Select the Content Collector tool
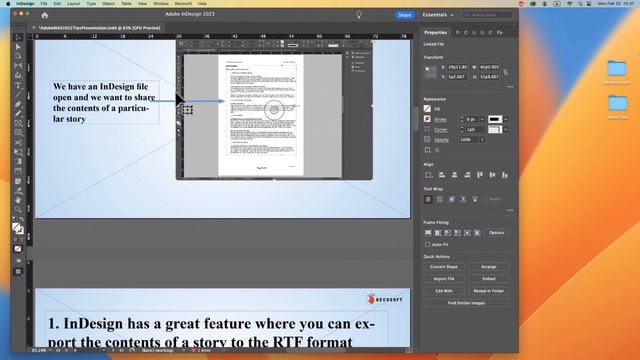This screenshot has height=360, width=640. click(x=18, y=75)
